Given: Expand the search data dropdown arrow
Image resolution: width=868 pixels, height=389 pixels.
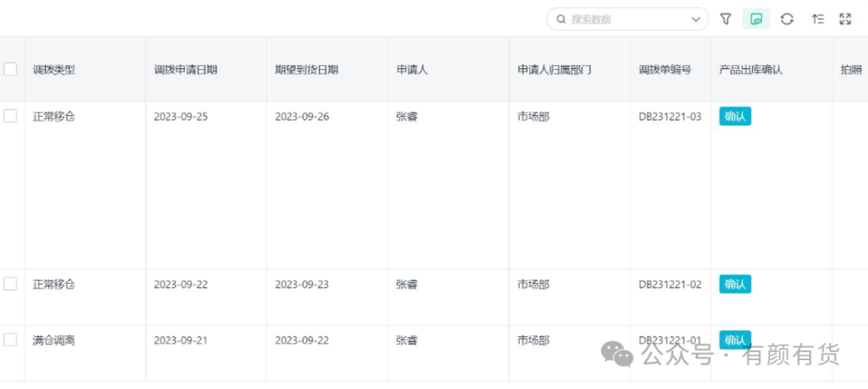Looking at the screenshot, I should (x=696, y=19).
